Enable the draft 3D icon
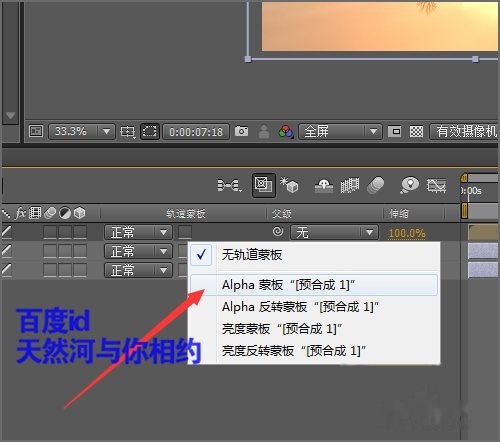This screenshot has width=500, height=442. 289,185
